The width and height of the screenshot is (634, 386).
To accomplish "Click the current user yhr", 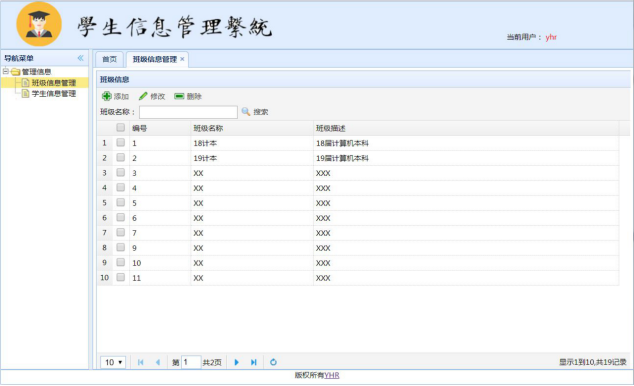I will click(x=551, y=37).
